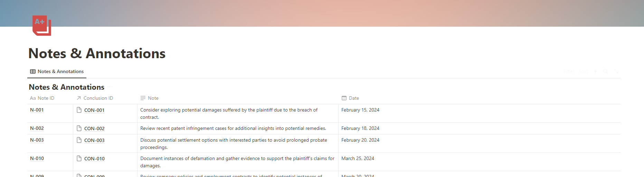Open the Date column header menu

[480, 98]
